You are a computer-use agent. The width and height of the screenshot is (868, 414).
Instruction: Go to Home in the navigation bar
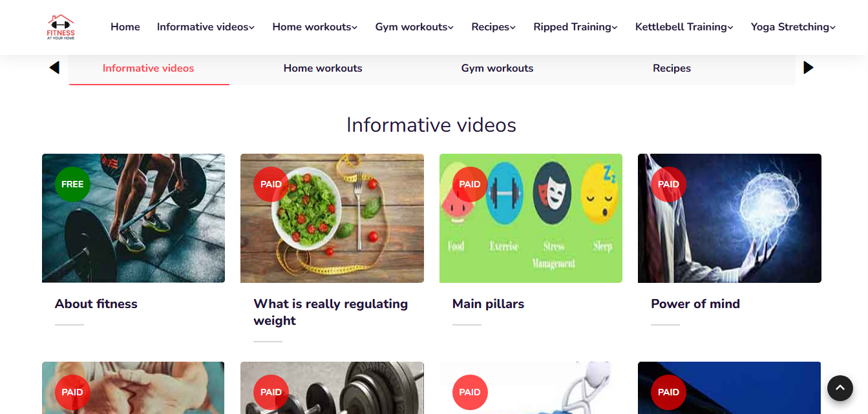pyautogui.click(x=125, y=27)
